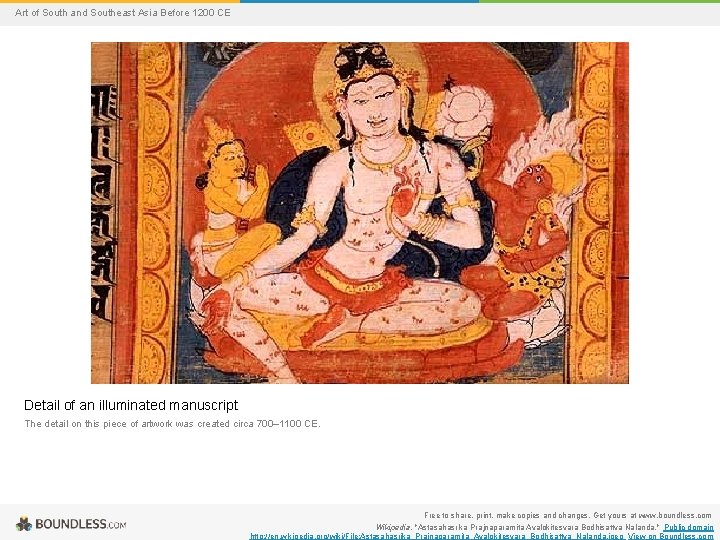Image resolution: width=720 pixels, height=540 pixels.
Task: Open the Public domain license link
Action: [x=689, y=527]
